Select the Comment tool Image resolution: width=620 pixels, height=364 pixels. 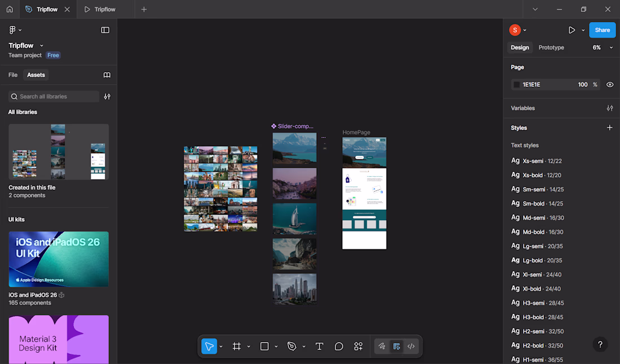339,346
